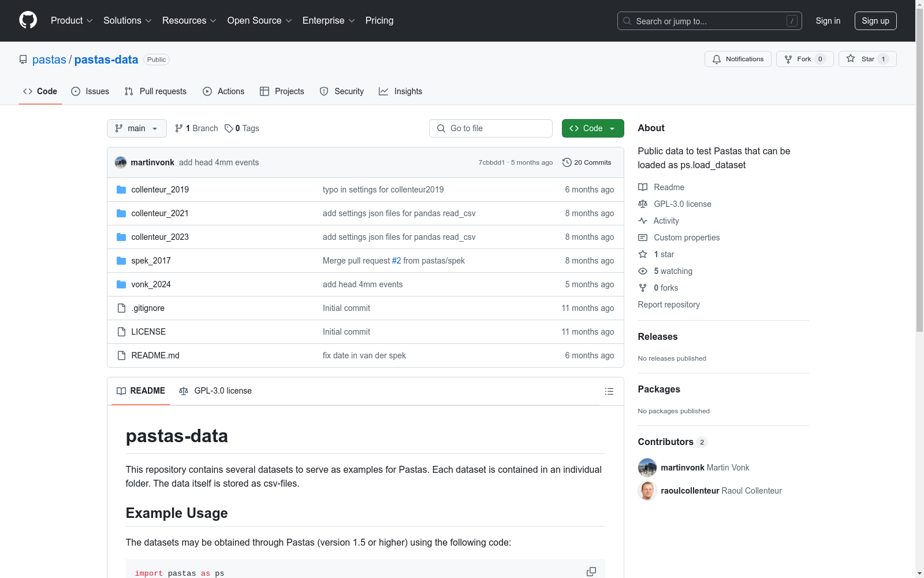The image size is (924, 578).
Task: Click the commit history clock icon
Action: pos(567,162)
